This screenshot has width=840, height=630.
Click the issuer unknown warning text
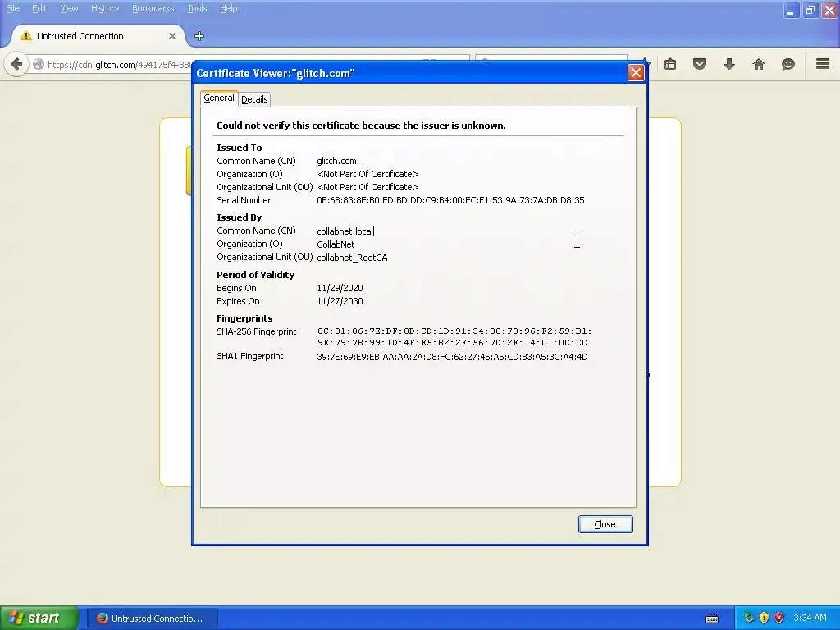click(361, 126)
